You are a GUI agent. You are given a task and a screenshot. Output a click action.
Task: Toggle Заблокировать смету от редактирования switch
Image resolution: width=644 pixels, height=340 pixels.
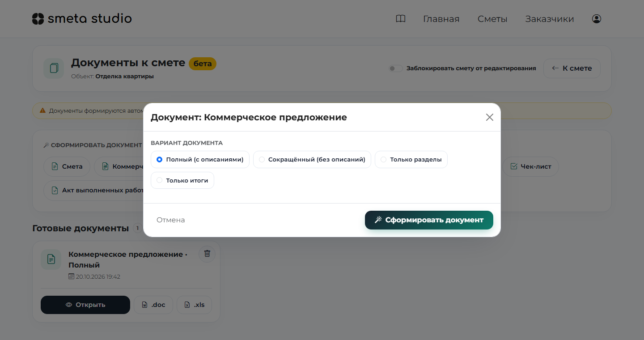(395, 68)
